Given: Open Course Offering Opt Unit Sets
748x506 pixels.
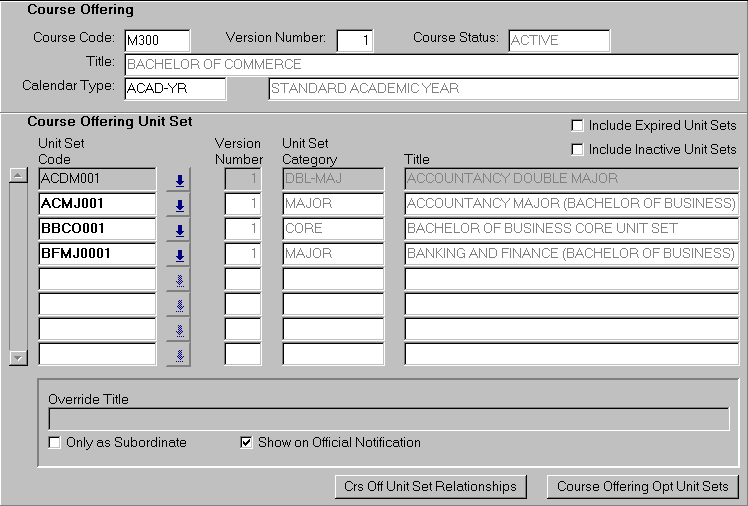Looking at the screenshot, I should [643, 486].
